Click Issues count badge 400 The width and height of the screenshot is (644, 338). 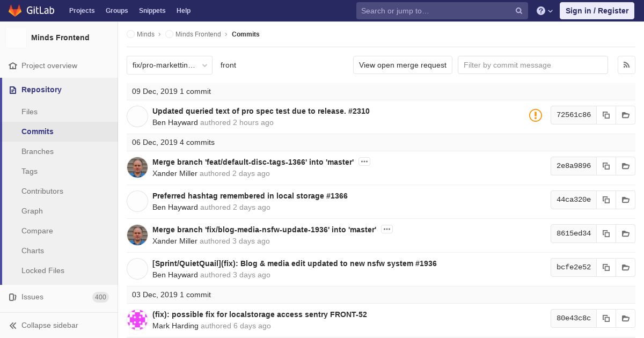[100, 297]
